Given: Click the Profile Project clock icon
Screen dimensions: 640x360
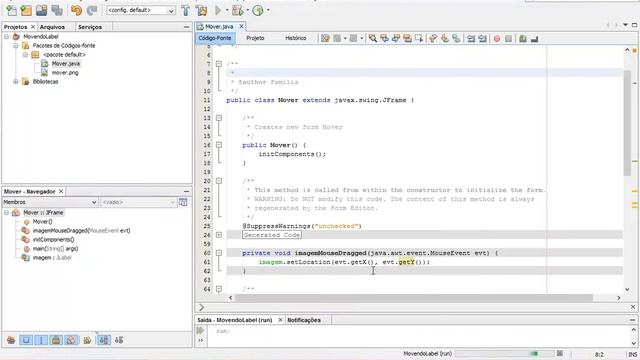Looking at the screenshot, I should [258, 10].
